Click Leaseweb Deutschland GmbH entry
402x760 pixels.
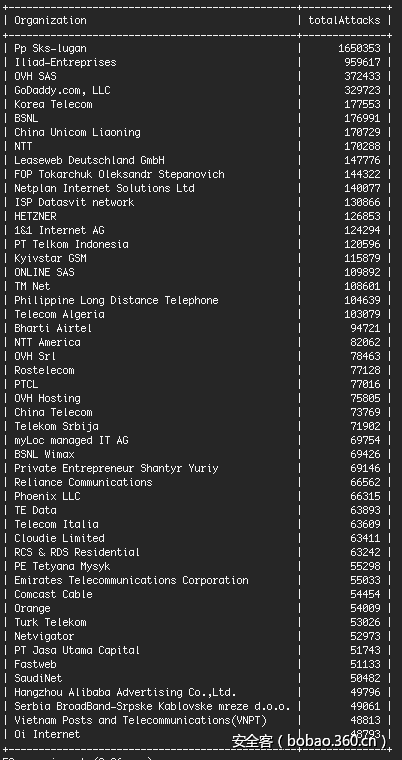pyautogui.click(x=89, y=160)
